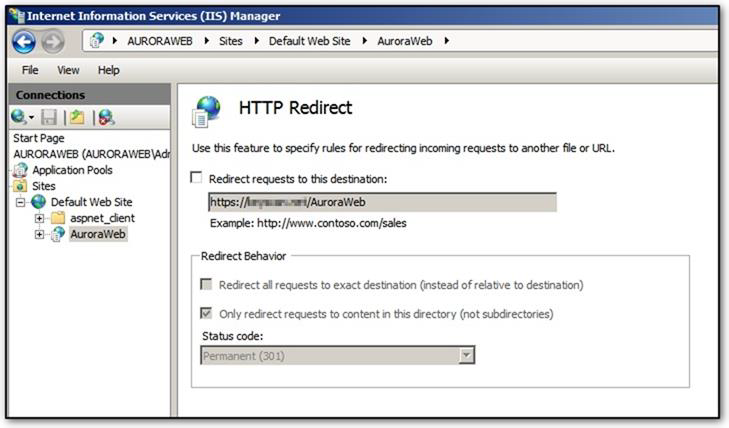
Task: Expand the AuroraWeb application node
Action: coord(39,234)
